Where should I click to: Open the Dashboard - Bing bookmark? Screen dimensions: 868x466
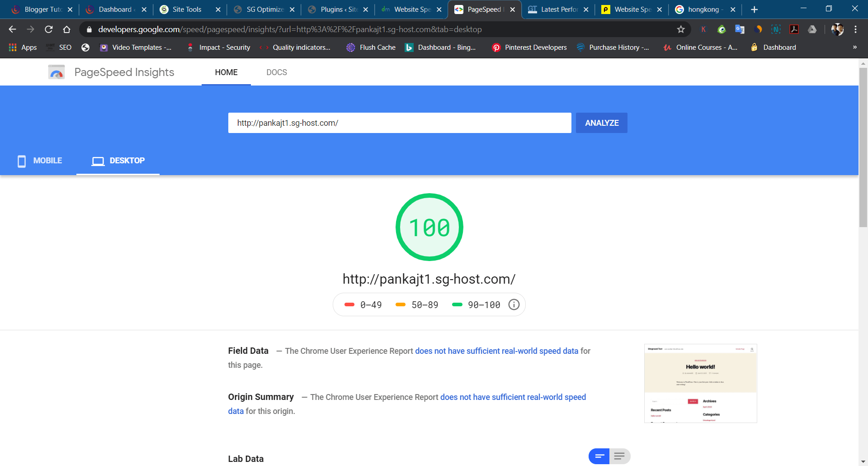pyautogui.click(x=440, y=48)
